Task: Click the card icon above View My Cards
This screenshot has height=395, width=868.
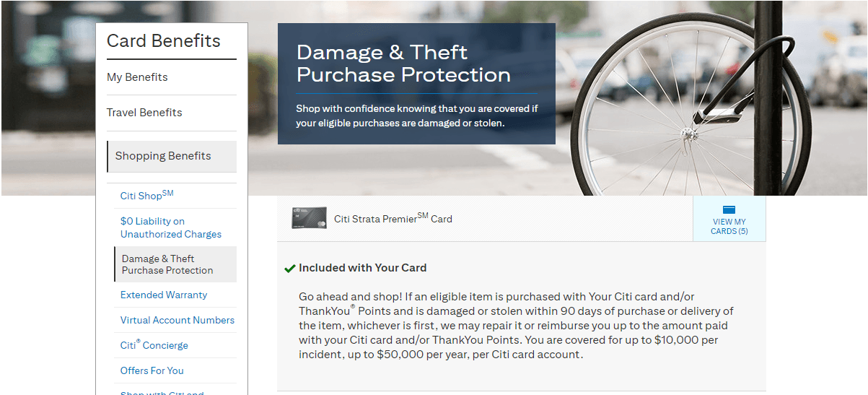Action: [x=729, y=210]
